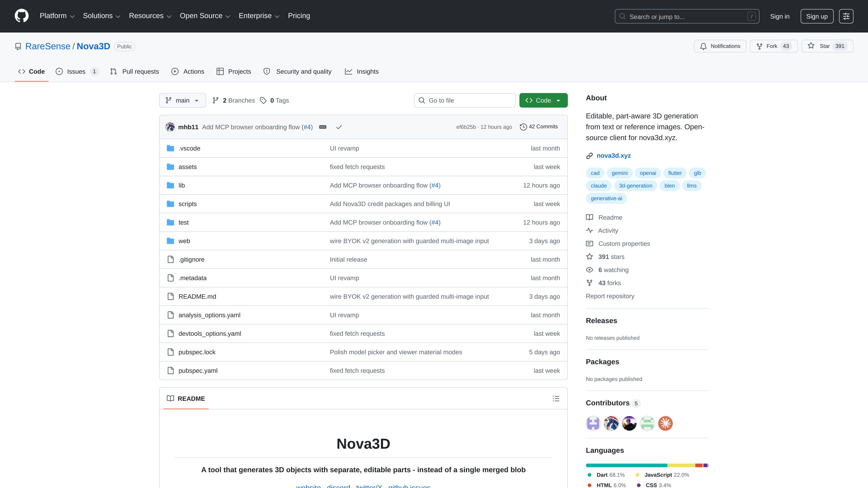Open the Projects tab
Screen dimensions: 868x488
coord(234,71)
